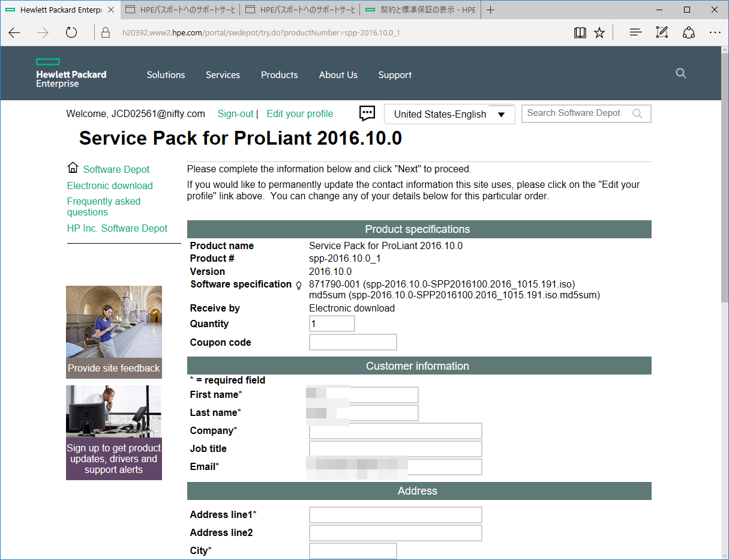Open Frequently asked questions link

(x=104, y=206)
